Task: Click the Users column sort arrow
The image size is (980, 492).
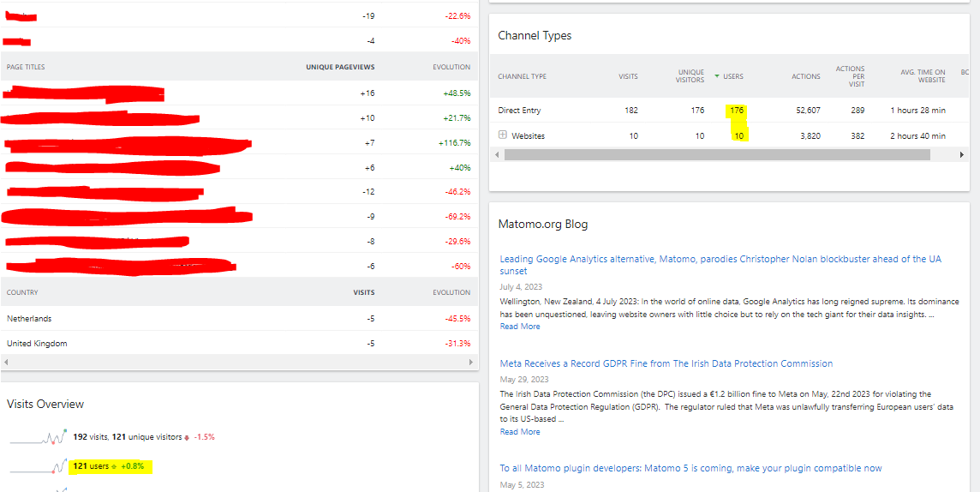Action: point(717,76)
